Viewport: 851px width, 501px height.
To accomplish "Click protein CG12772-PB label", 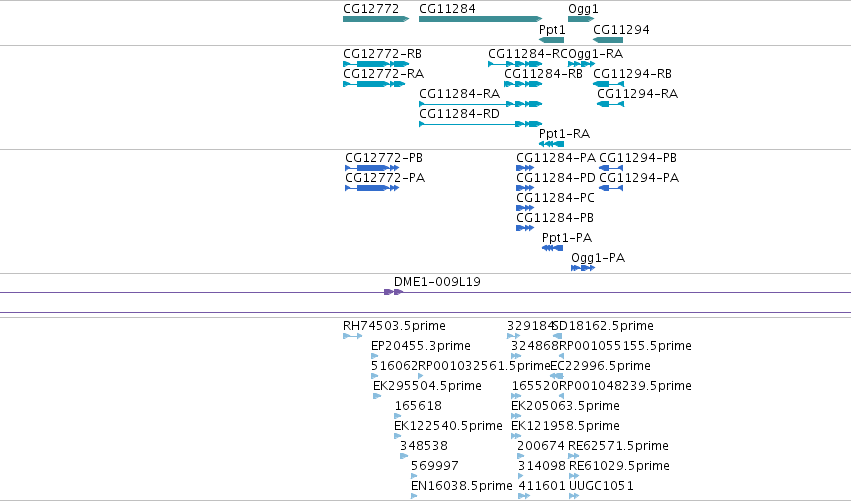I will pos(384,158).
